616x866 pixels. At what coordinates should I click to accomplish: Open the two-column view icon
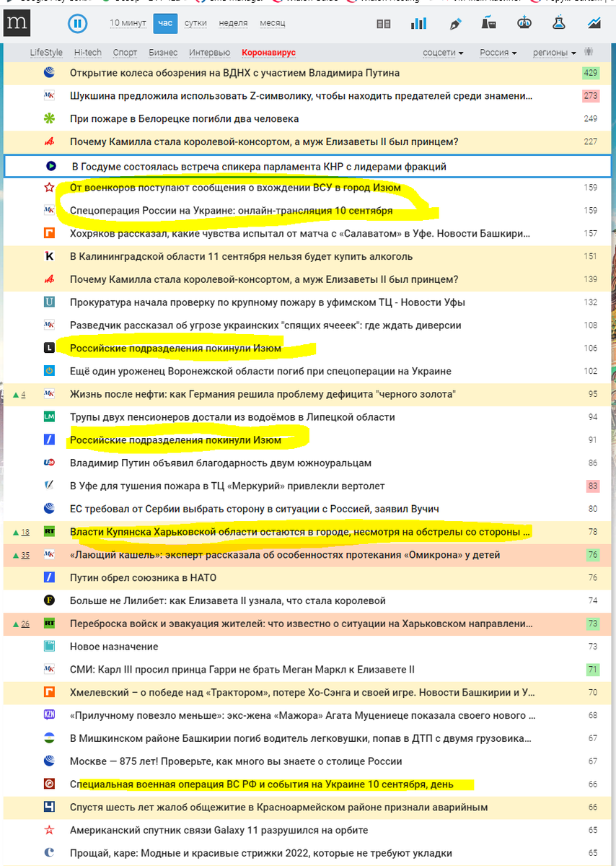coord(384,24)
